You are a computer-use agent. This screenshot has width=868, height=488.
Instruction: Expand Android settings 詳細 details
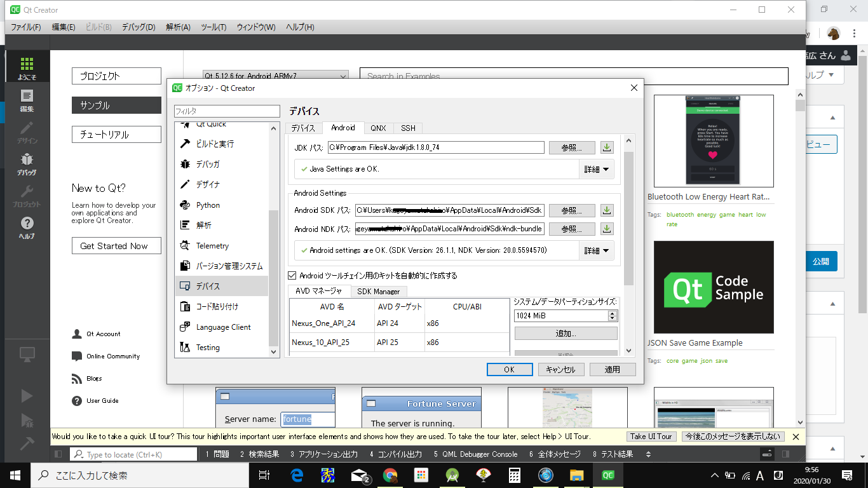tap(597, 250)
